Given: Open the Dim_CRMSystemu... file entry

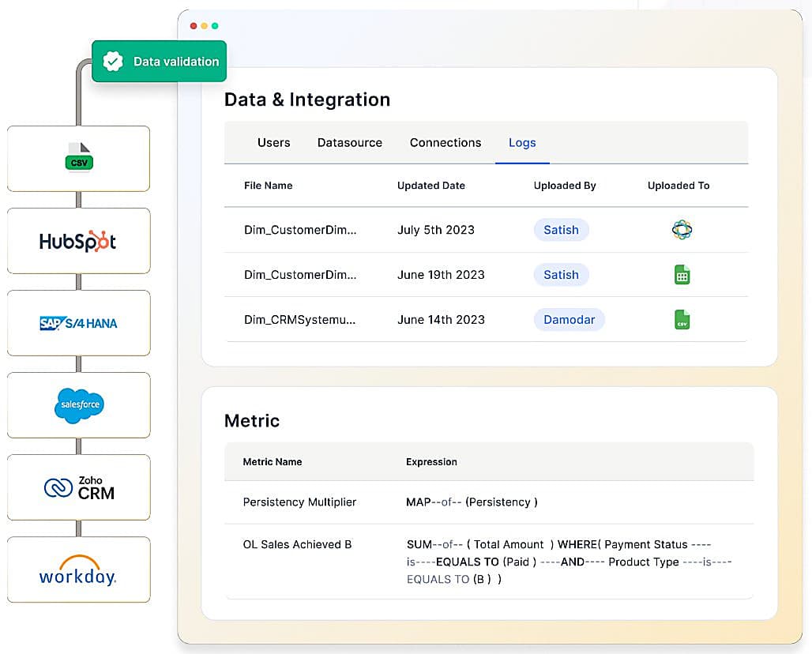Looking at the screenshot, I should point(300,319).
